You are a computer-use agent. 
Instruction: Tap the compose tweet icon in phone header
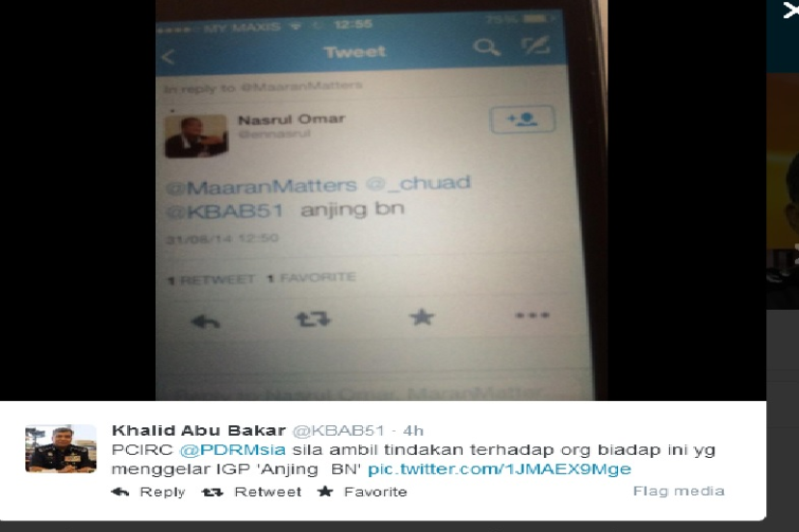coord(535,45)
